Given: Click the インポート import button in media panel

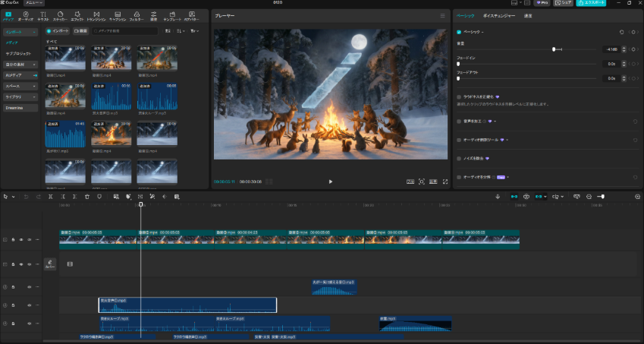Looking at the screenshot, I should click(58, 31).
